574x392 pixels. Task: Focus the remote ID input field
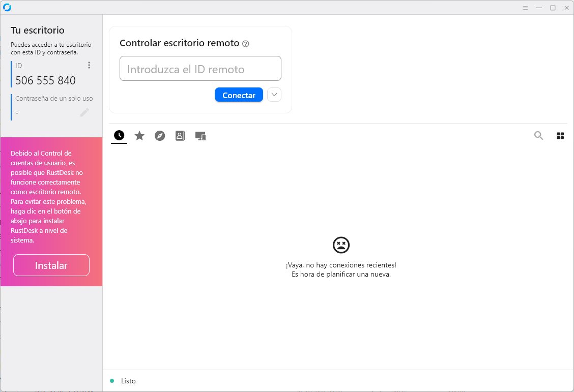(x=200, y=68)
